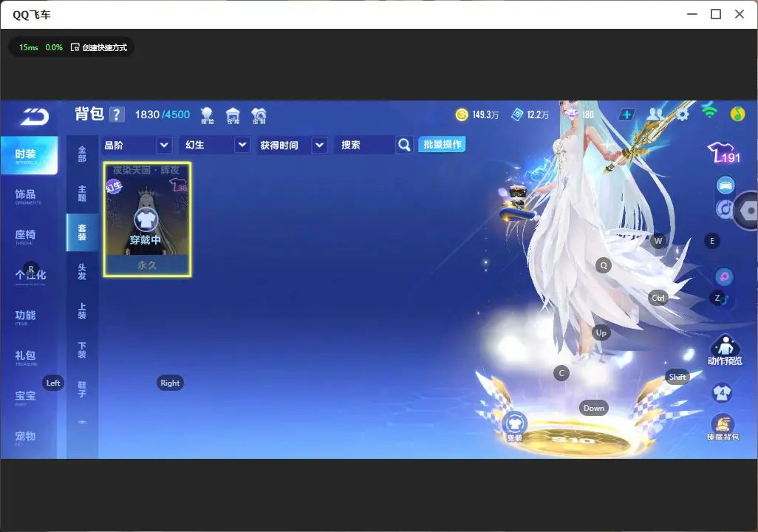This screenshot has width=758, height=532.
Task: Close the QQ飞车 window
Action: 740,15
